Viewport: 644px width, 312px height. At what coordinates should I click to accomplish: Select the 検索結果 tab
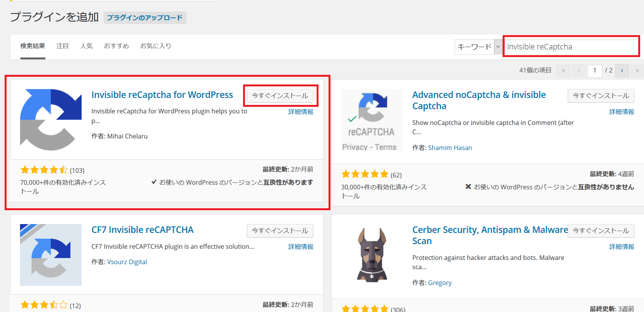[33, 46]
